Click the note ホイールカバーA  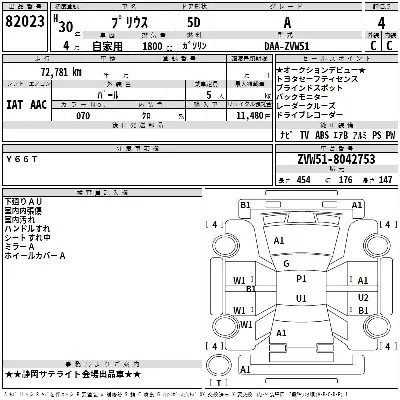click(x=35, y=256)
